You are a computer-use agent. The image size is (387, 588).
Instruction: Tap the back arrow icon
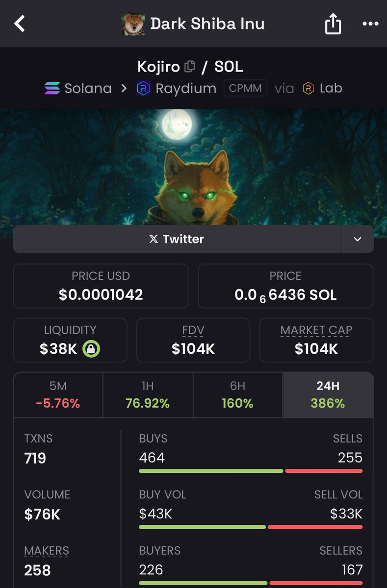[x=20, y=24]
